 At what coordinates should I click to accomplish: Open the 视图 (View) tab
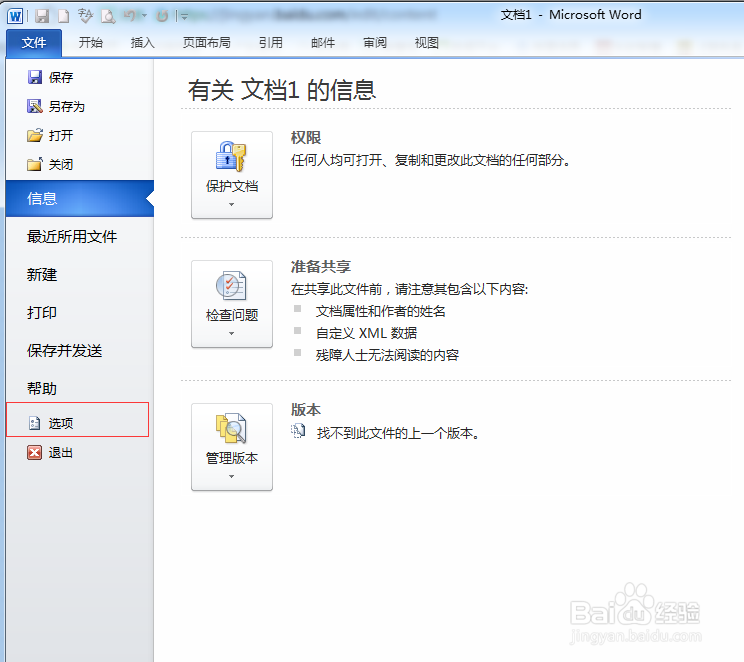point(427,43)
